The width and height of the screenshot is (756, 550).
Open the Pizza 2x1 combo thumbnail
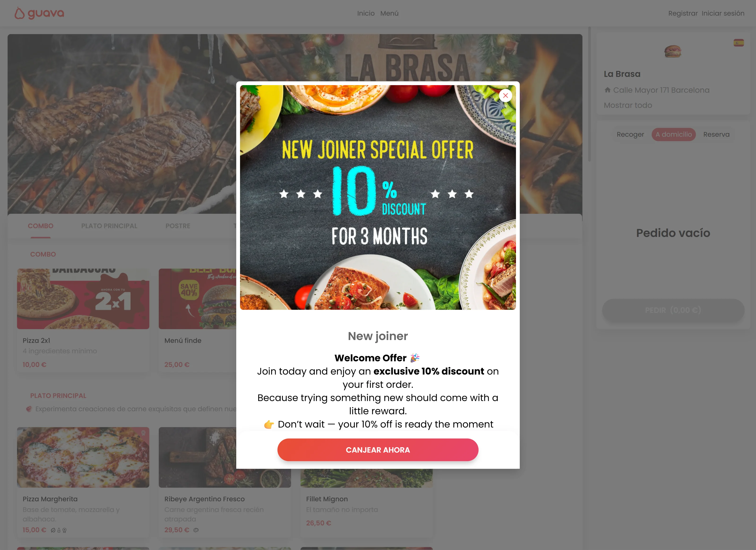coord(83,299)
